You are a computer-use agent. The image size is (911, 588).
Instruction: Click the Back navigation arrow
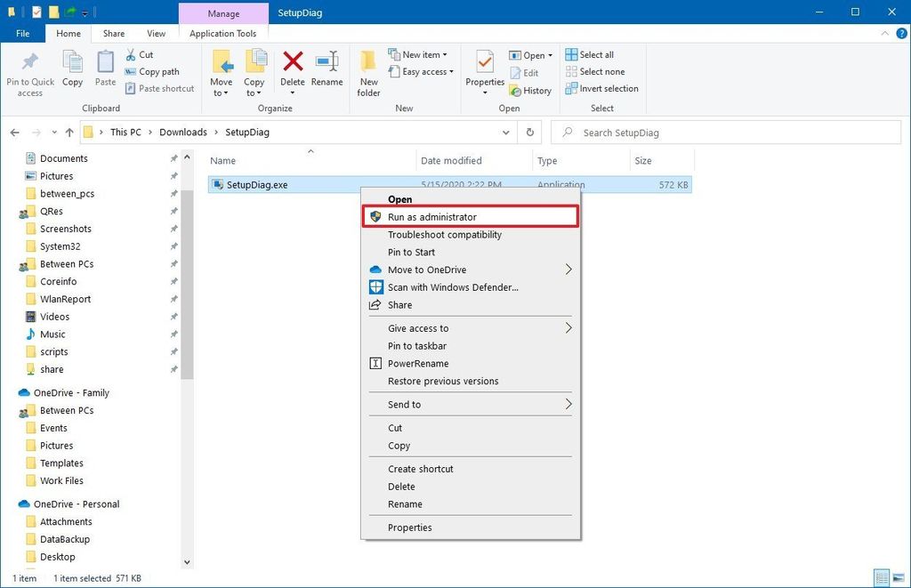(x=14, y=132)
